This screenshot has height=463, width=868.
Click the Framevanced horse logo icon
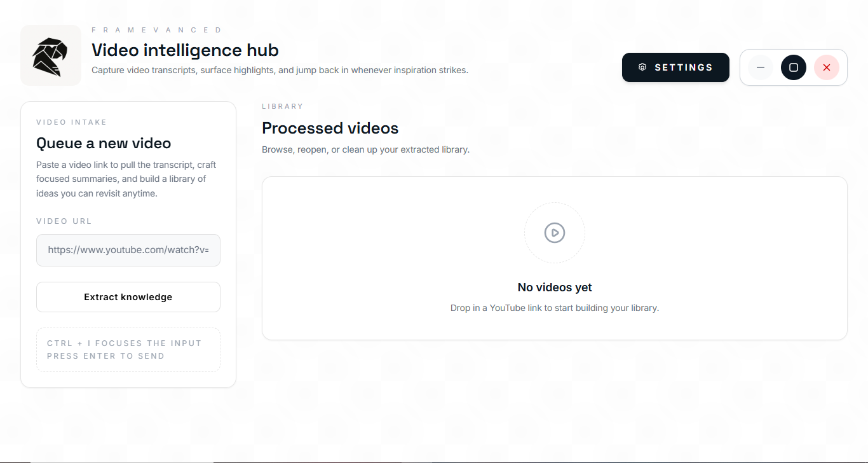[x=50, y=55]
